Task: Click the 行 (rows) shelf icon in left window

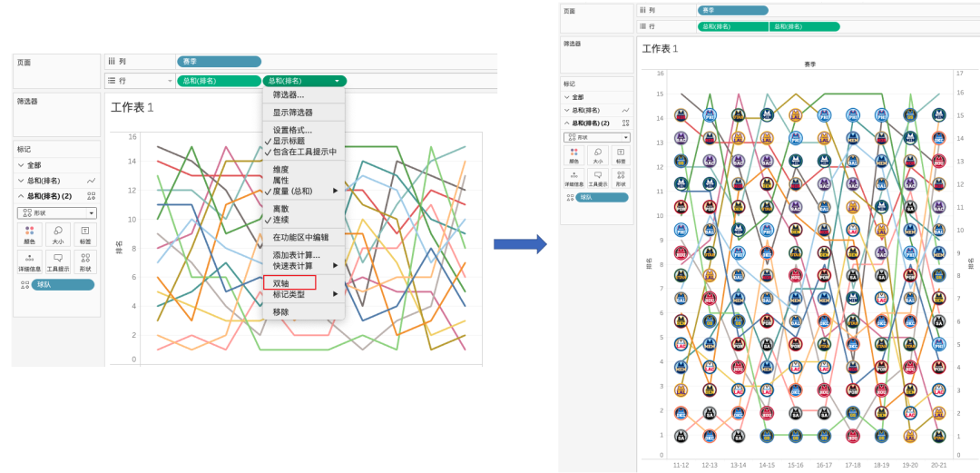Action: [x=112, y=81]
